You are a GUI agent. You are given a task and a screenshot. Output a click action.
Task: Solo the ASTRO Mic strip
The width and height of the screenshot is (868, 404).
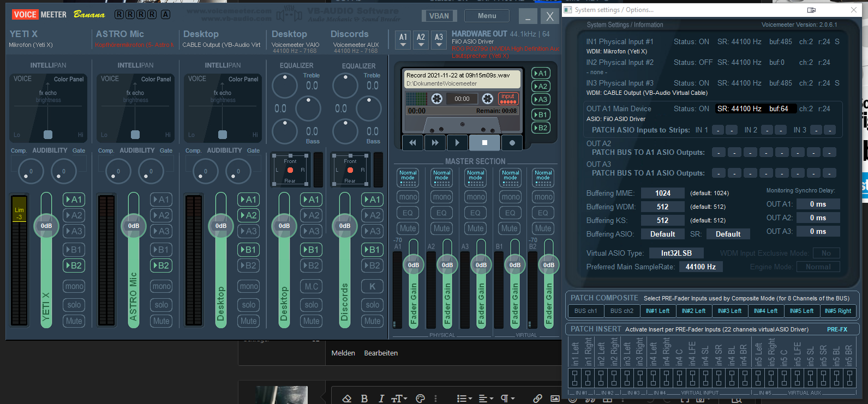(x=161, y=305)
